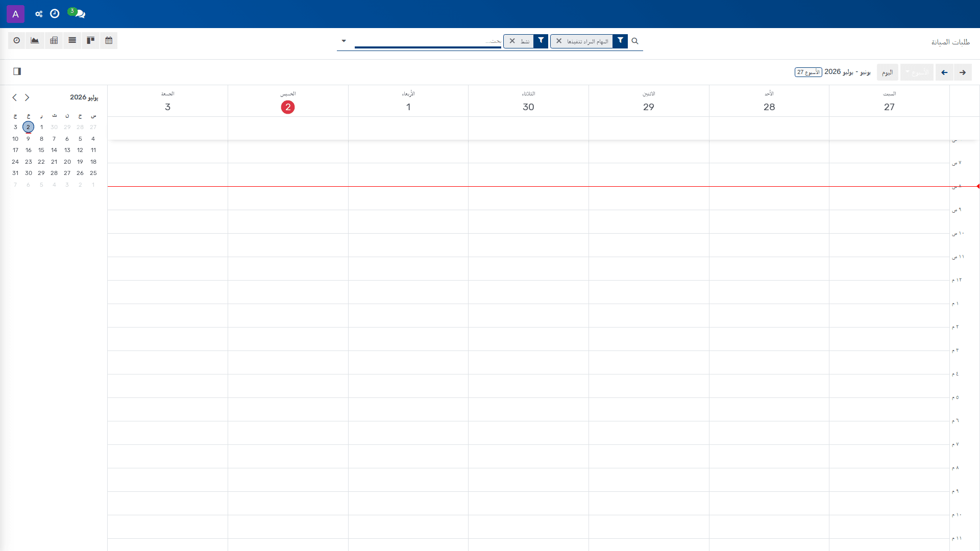Click today's highlighted Thursday 2 header

pyautogui.click(x=288, y=102)
